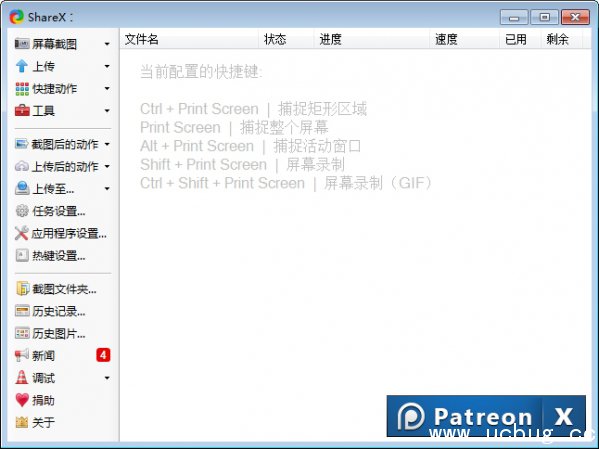
Task: Sort by the 剩余 column header
Action: [562, 39]
